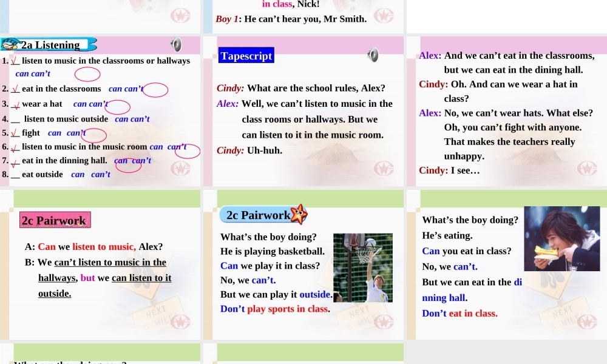Viewport: 607px width, 364px height.
Task: Click the check mark beside 'listen to music in the classrooms or hallways'
Action: [15, 61]
